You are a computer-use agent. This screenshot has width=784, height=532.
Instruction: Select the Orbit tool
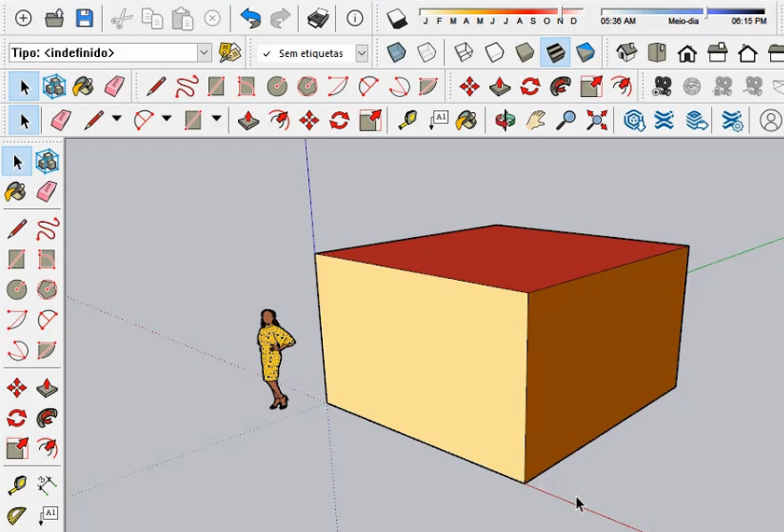(505, 120)
